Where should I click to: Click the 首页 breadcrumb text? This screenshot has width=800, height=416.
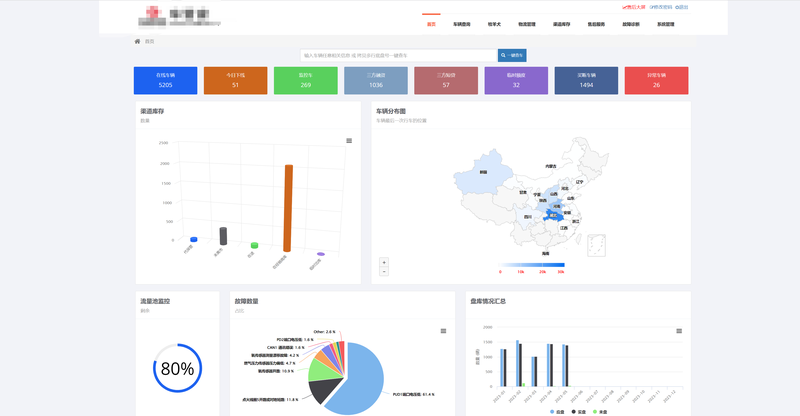coord(149,41)
